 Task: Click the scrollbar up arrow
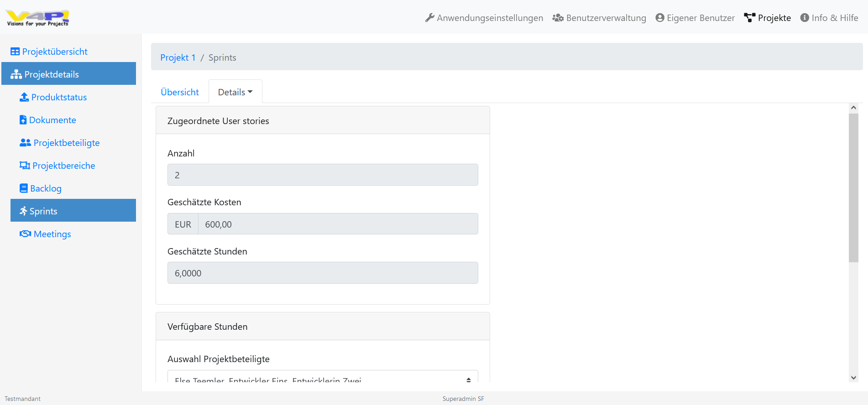coord(853,108)
